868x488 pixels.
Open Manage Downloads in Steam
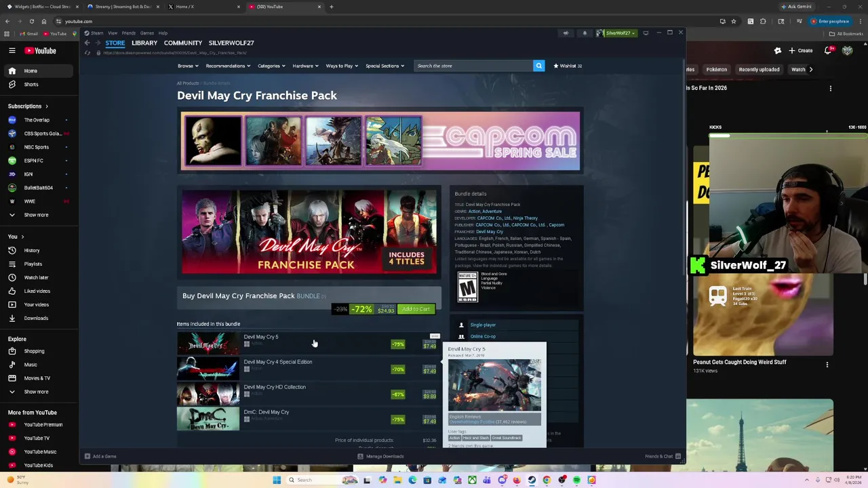click(x=380, y=456)
